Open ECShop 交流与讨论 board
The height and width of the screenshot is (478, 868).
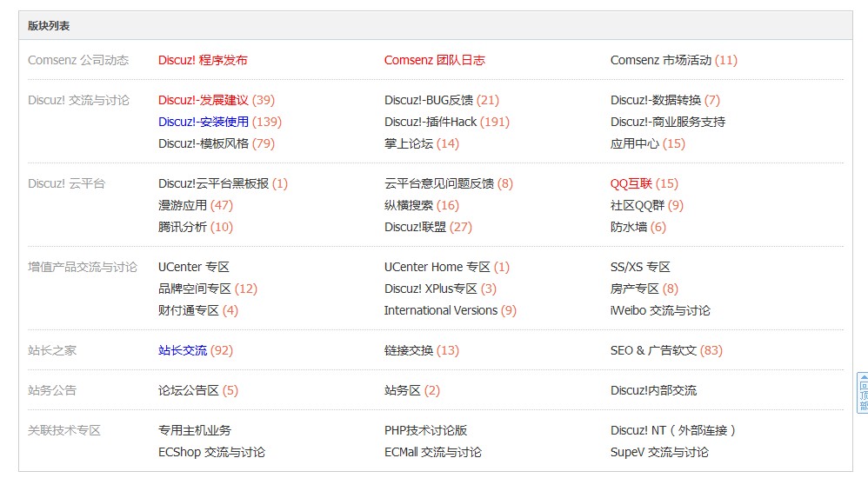click(211, 452)
